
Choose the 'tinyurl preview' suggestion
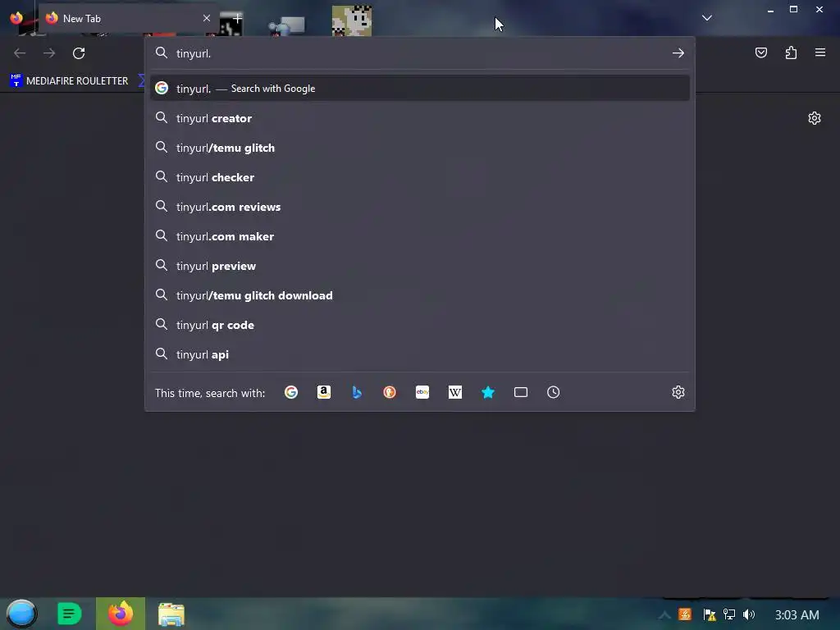(x=420, y=266)
